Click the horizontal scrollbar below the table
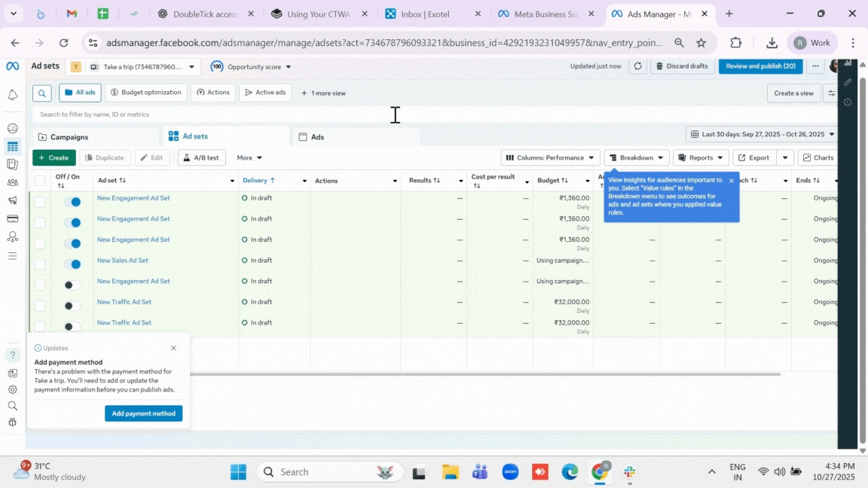 (482, 374)
